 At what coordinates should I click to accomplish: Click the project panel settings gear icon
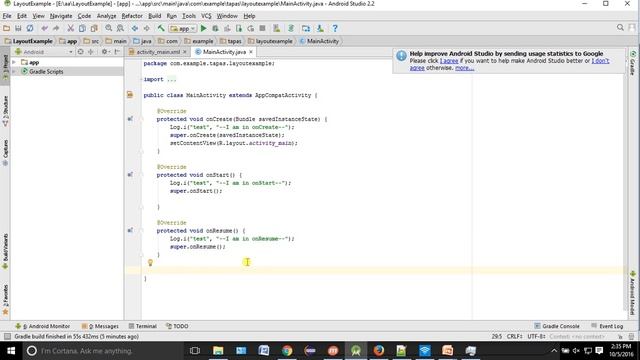[x=105, y=52]
